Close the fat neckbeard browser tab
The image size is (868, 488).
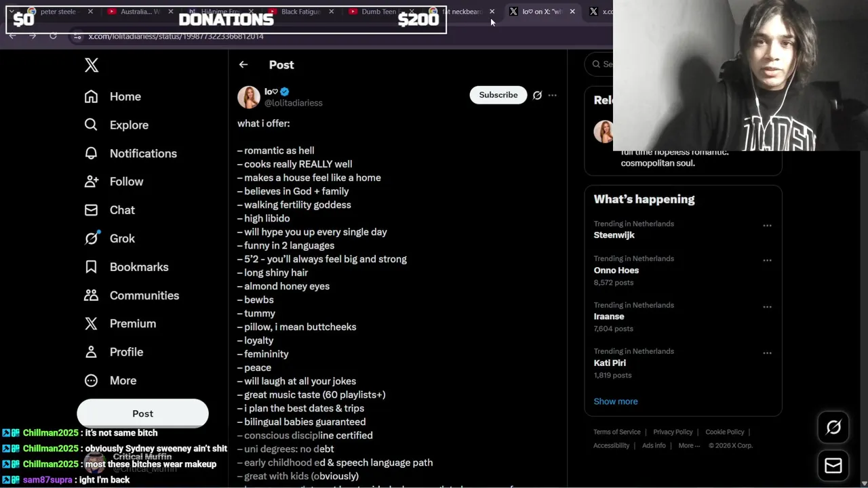(492, 12)
